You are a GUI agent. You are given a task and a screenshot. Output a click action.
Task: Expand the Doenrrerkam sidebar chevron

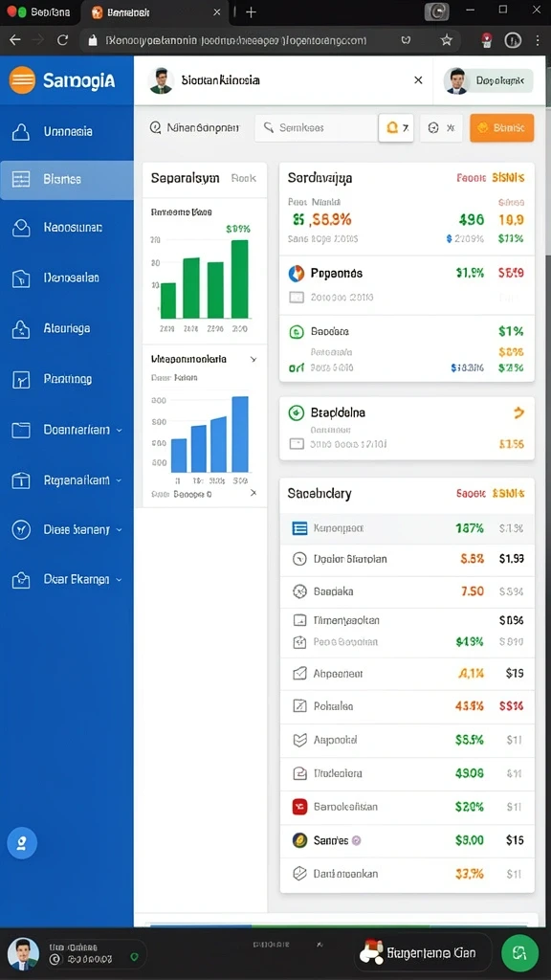[x=120, y=430]
